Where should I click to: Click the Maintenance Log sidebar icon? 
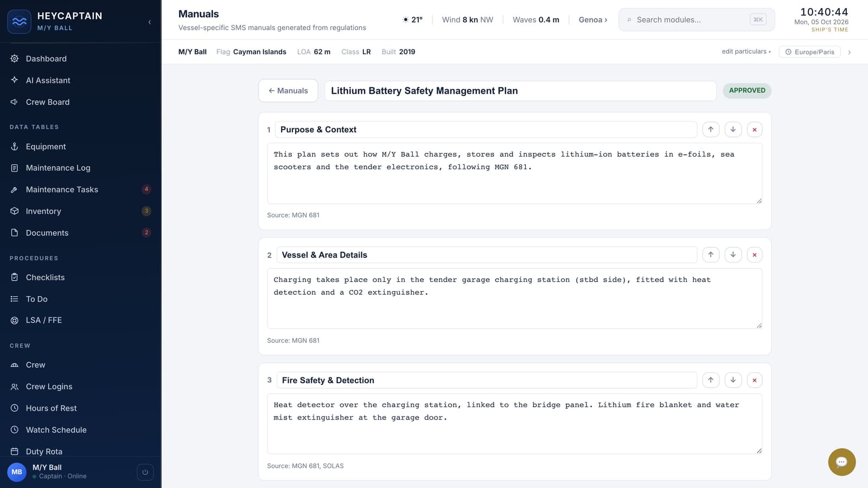15,168
